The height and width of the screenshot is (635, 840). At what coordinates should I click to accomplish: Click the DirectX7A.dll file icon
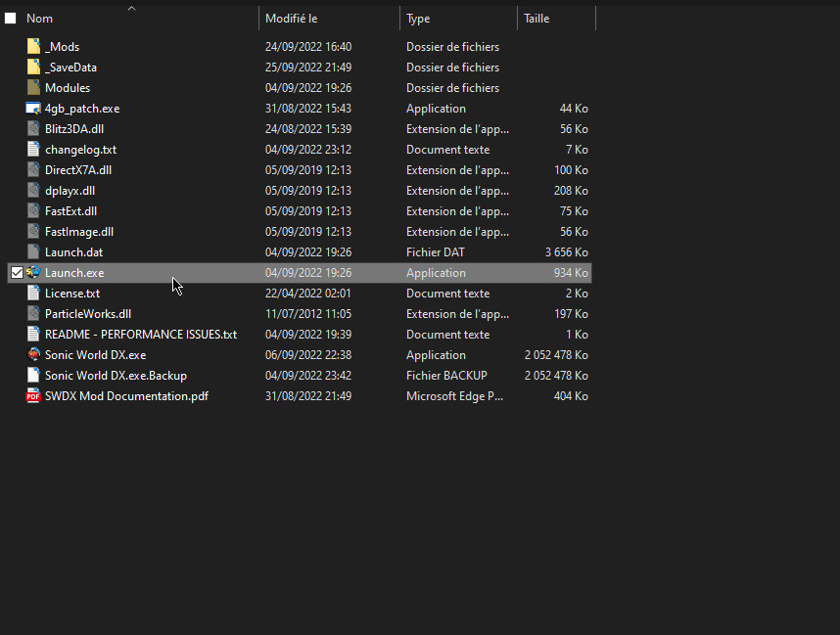pyautogui.click(x=33, y=169)
